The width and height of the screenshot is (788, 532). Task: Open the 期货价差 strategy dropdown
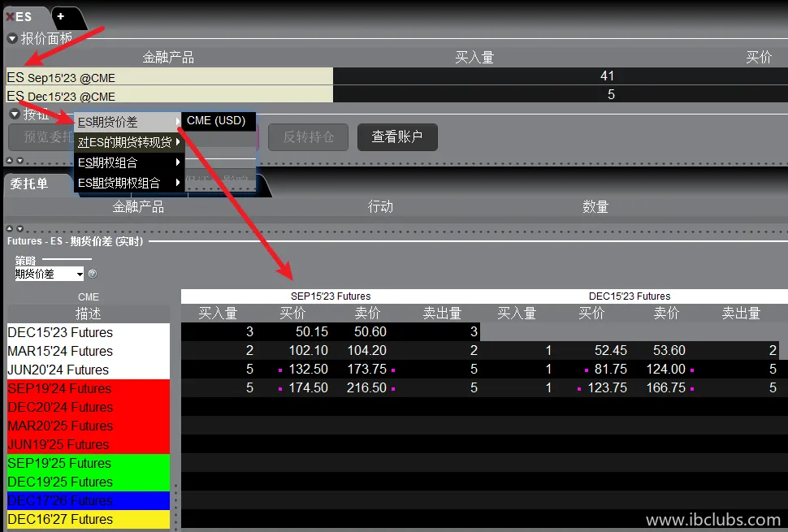[49, 275]
